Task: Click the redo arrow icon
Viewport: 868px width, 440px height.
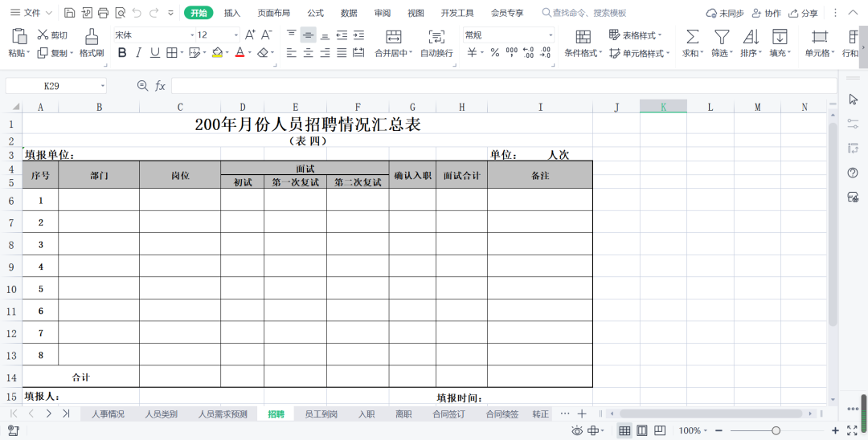Action: (x=154, y=13)
